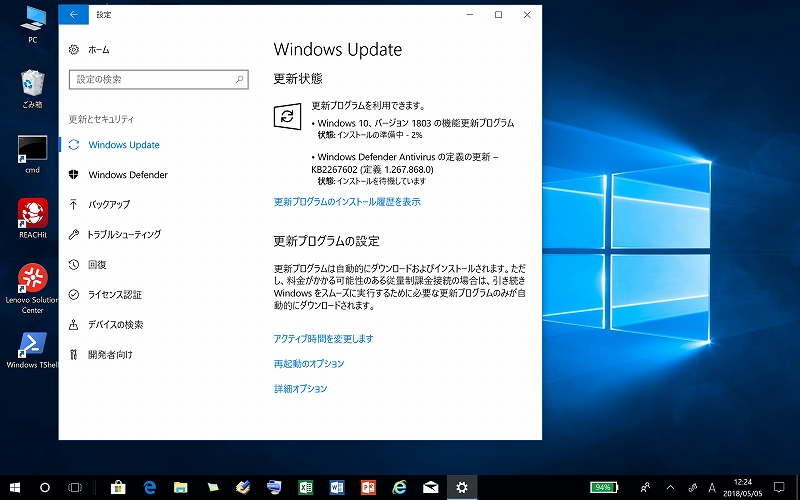Click the 設定の検索 search field
The height and width of the screenshot is (500, 800).
(159, 80)
